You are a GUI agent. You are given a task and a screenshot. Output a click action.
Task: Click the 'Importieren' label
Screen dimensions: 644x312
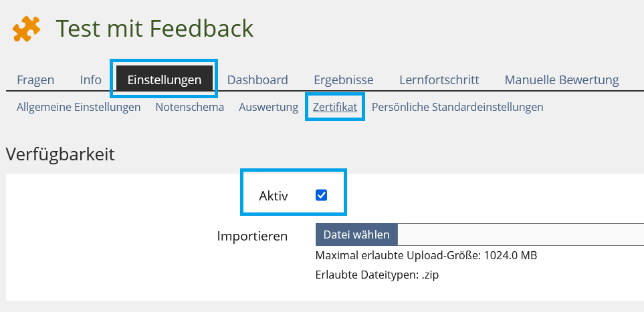tap(252, 236)
